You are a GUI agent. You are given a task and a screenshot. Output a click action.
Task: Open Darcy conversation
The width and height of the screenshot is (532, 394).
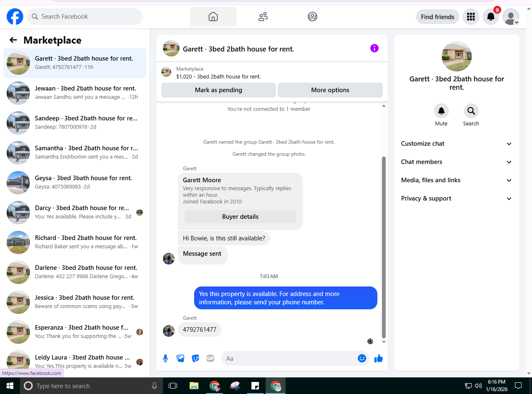(75, 213)
